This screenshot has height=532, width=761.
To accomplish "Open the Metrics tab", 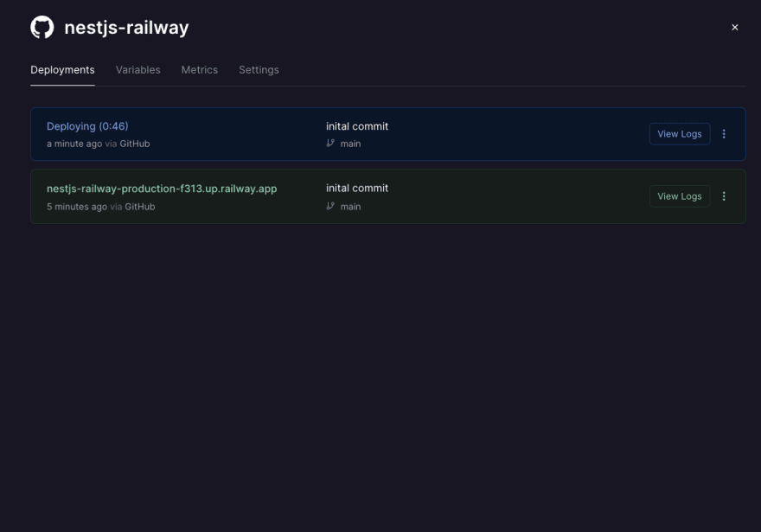I will (x=200, y=70).
